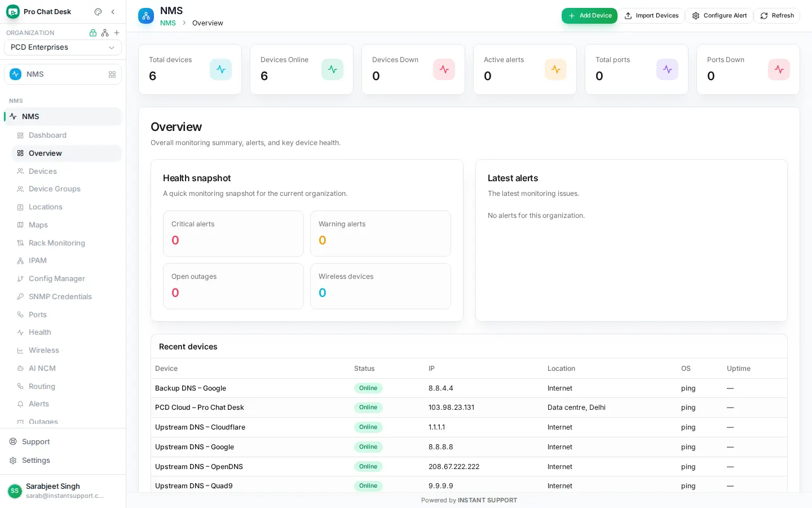Go to Devices page in sidebar

click(67, 171)
